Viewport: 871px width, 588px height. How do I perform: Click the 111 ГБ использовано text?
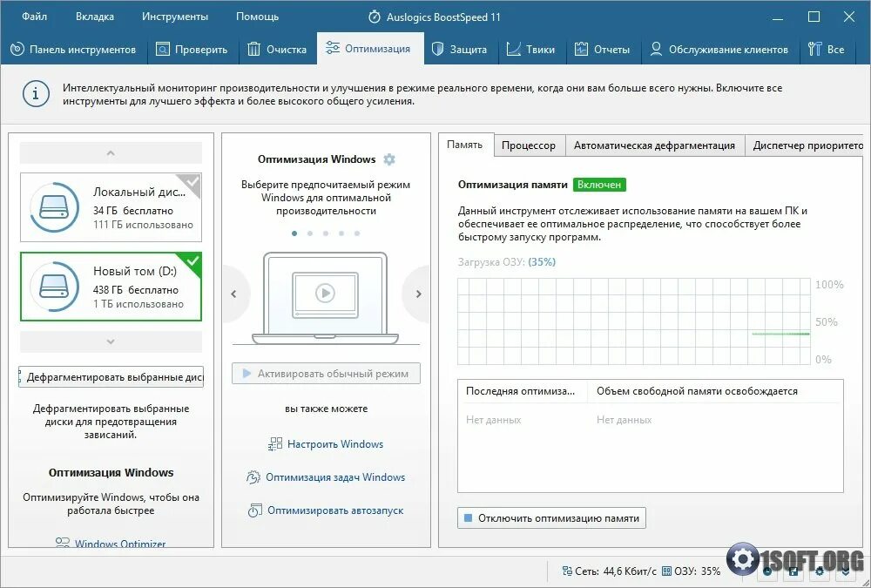[144, 225]
